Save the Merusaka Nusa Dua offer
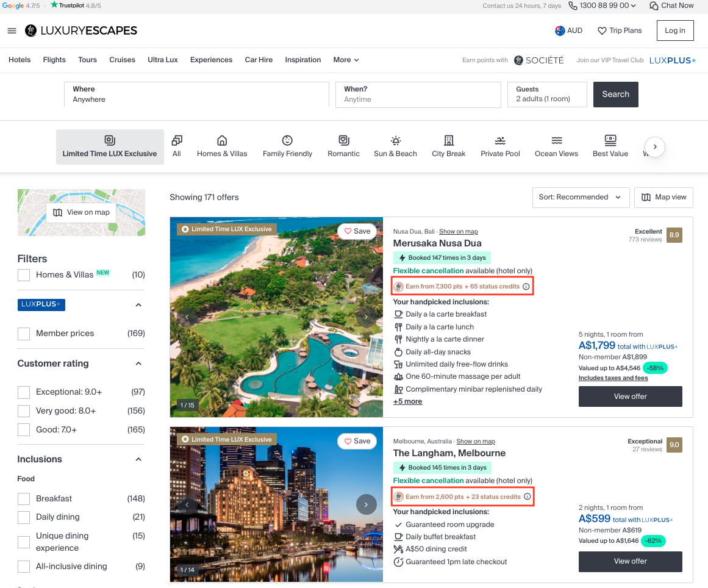This screenshot has height=588, width=708. [x=357, y=231]
